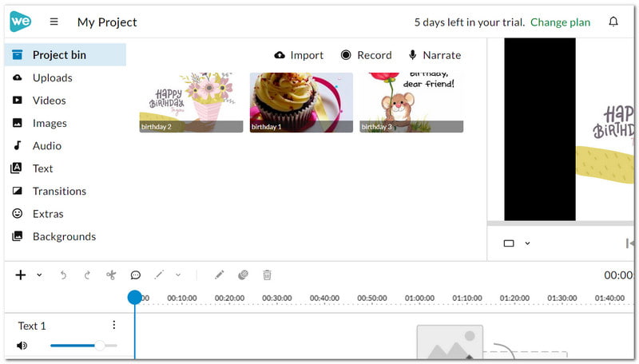The image size is (639, 364).
Task: Click the pencil edit clip icon
Action: click(x=219, y=275)
